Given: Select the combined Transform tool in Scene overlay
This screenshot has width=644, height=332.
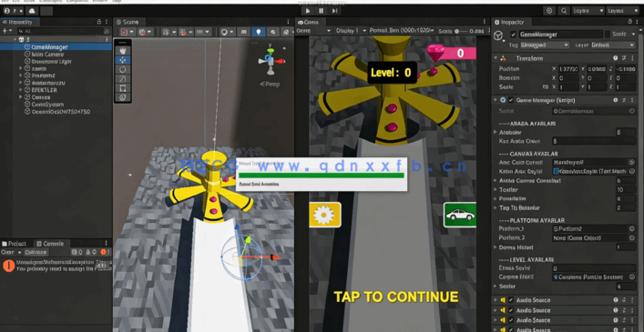Looking at the screenshot, I should [123, 97].
